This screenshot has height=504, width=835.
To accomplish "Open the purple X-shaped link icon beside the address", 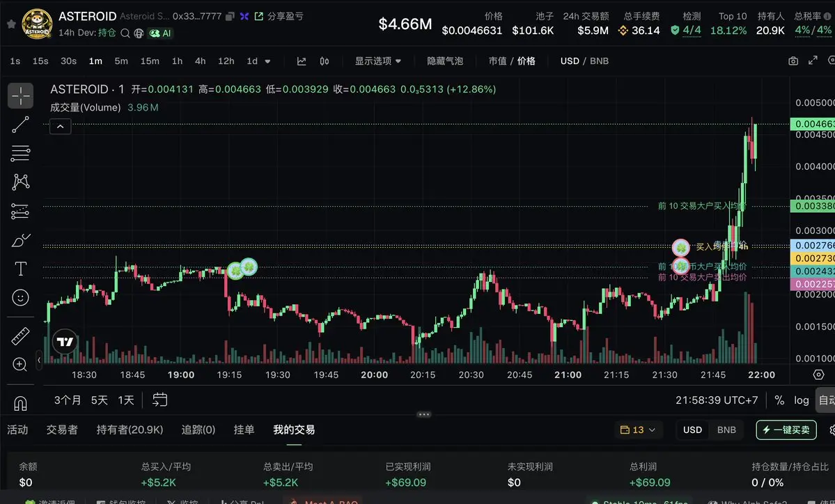I will 244,17.
